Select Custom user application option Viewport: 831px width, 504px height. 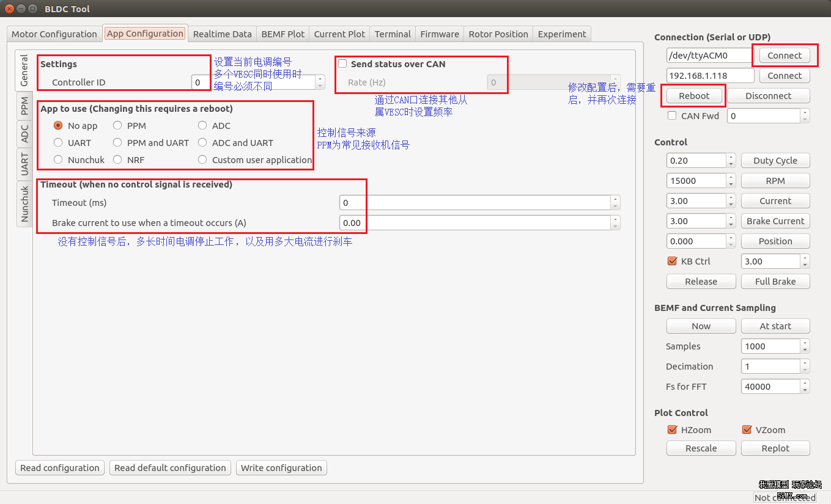[x=255, y=160]
